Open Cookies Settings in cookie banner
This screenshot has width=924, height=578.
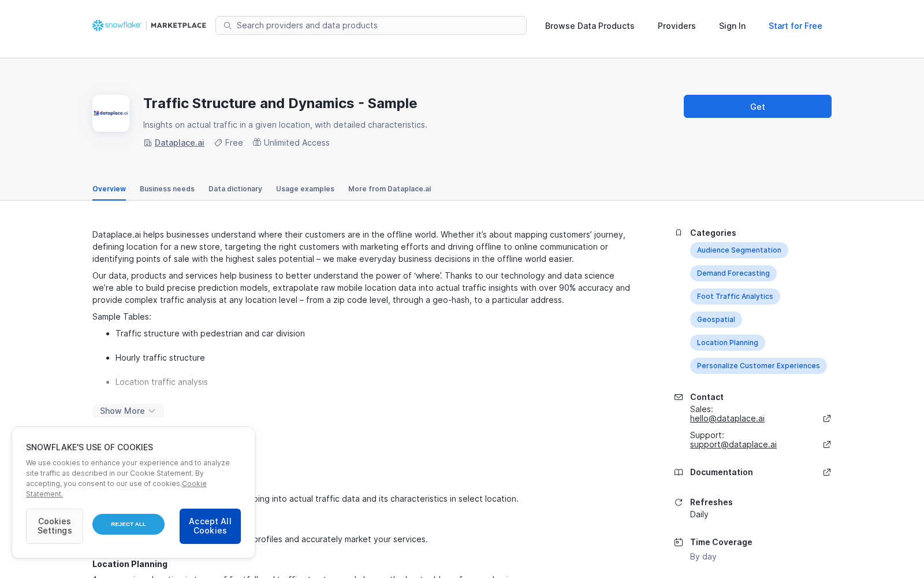point(54,526)
